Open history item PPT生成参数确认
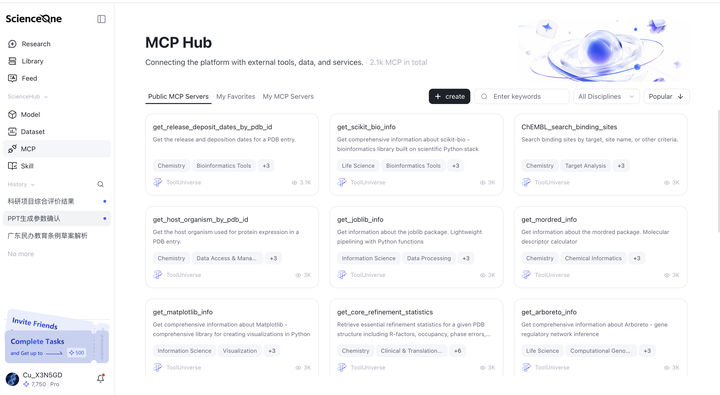This screenshot has height=395, width=720. tap(57, 219)
